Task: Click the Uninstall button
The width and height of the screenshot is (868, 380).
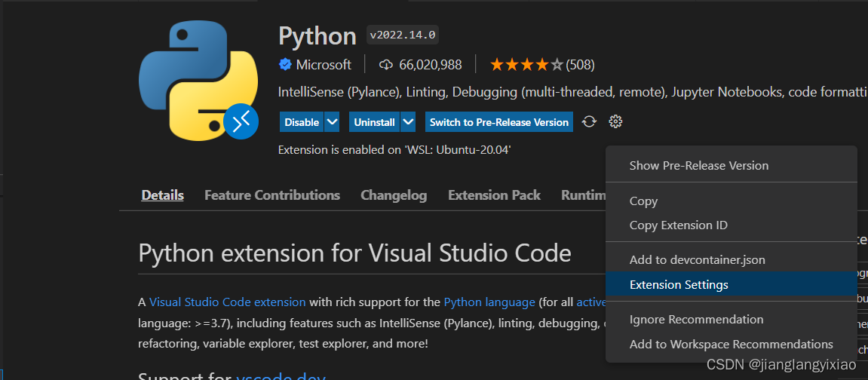Action: tap(374, 122)
